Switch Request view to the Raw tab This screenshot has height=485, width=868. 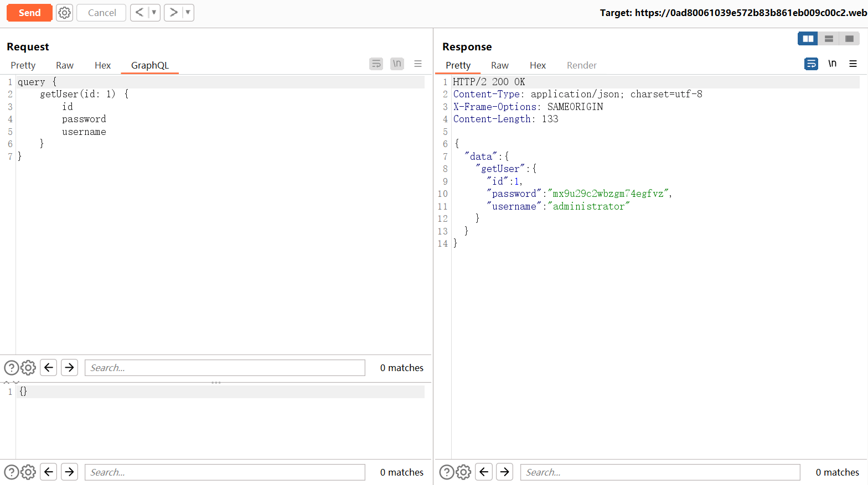tap(65, 65)
